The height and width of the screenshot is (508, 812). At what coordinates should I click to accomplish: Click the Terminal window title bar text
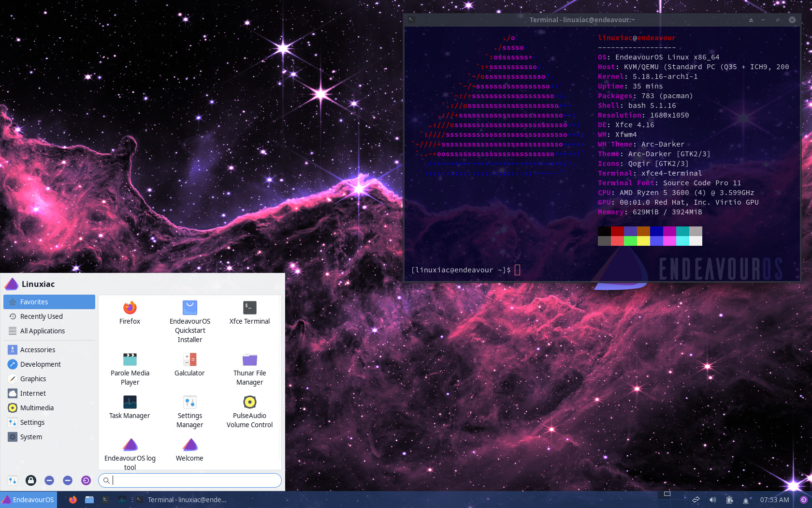coord(582,20)
